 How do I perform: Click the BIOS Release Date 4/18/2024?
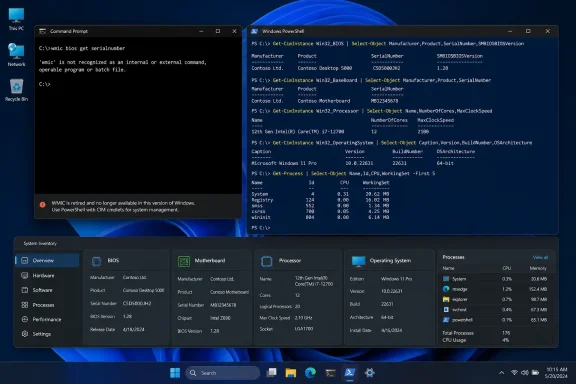(x=133, y=330)
